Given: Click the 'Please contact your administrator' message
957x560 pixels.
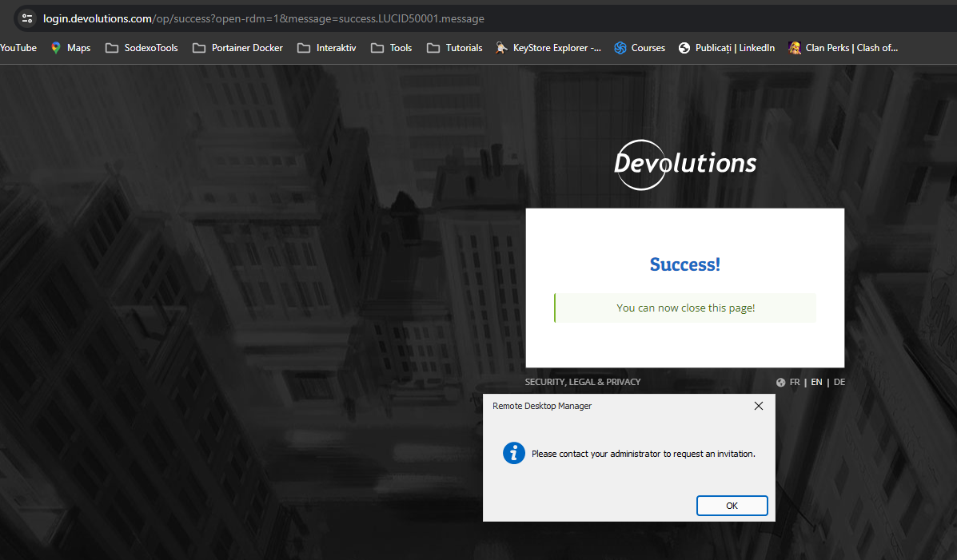Looking at the screenshot, I should coord(644,454).
